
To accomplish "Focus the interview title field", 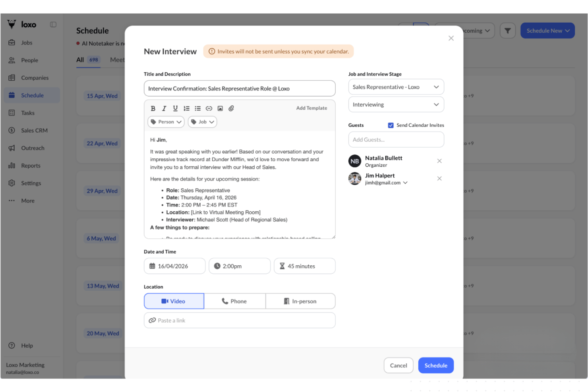I will 240,89.
